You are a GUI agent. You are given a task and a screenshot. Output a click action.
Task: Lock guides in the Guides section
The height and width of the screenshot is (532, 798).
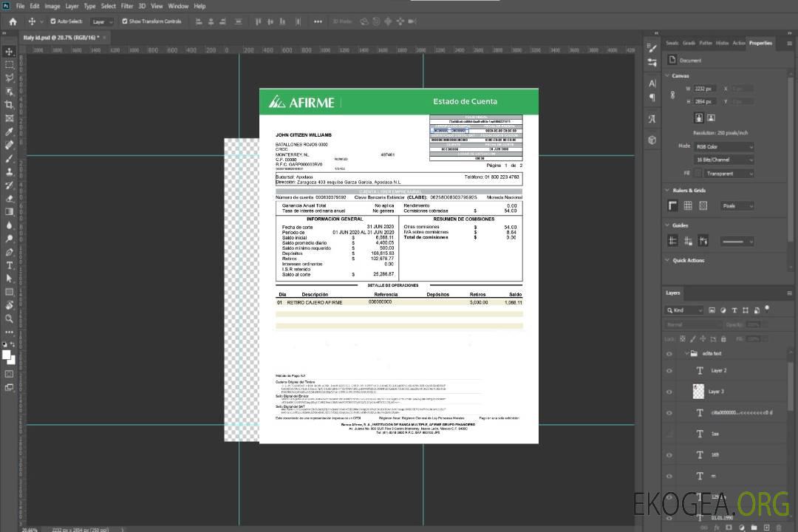pyautogui.click(x=688, y=242)
